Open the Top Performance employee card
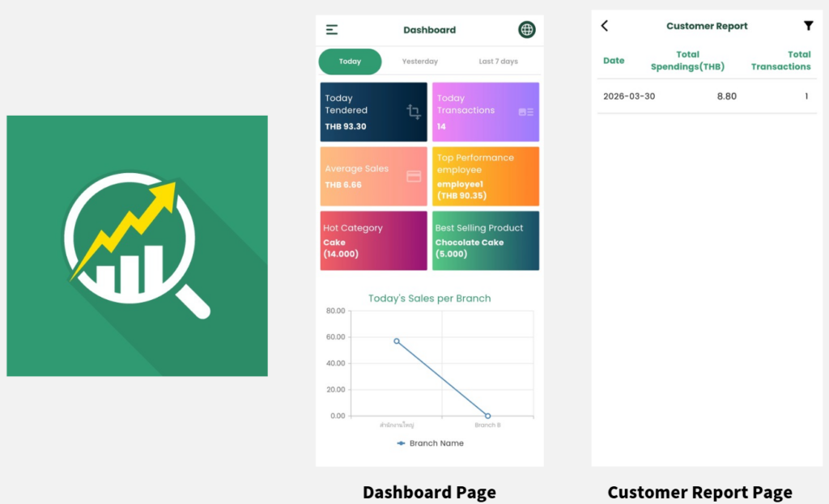The image size is (829, 504). (485, 176)
